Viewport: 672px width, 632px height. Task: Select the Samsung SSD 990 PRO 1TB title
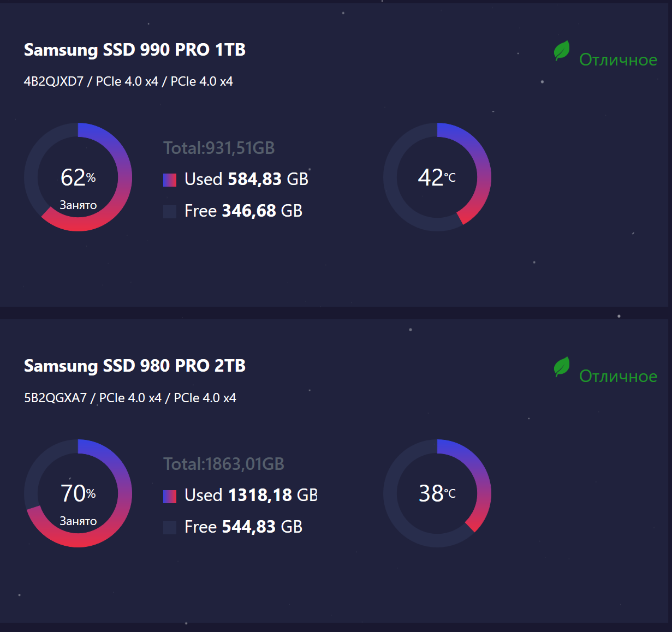(x=134, y=50)
